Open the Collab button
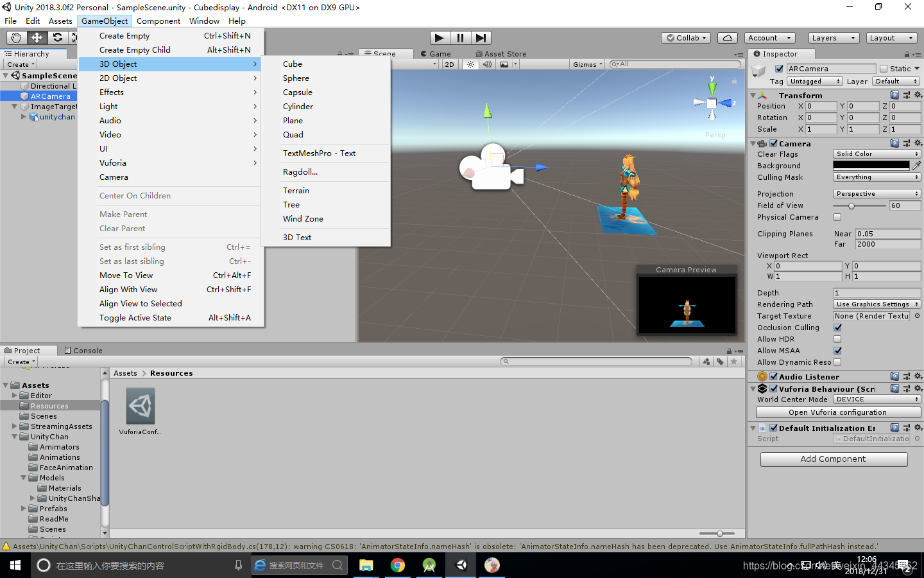The height and width of the screenshot is (578, 924). point(686,38)
